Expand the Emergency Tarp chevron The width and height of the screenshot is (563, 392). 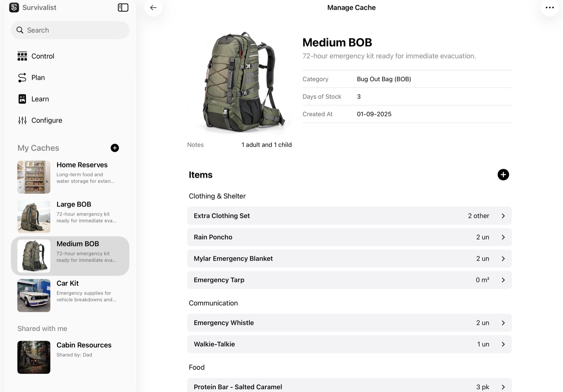503,280
